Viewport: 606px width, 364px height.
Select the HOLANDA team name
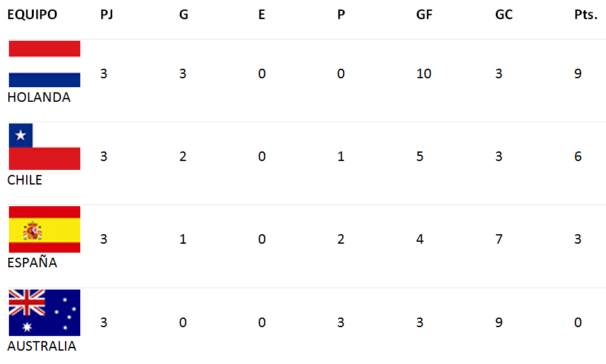click(39, 97)
